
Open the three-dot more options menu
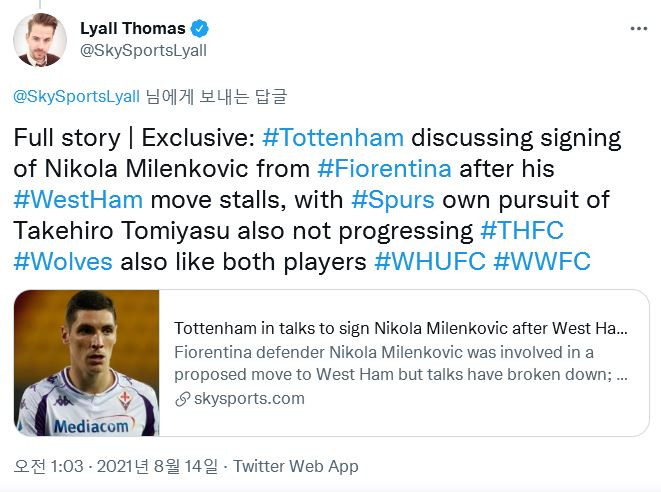pyautogui.click(x=639, y=29)
